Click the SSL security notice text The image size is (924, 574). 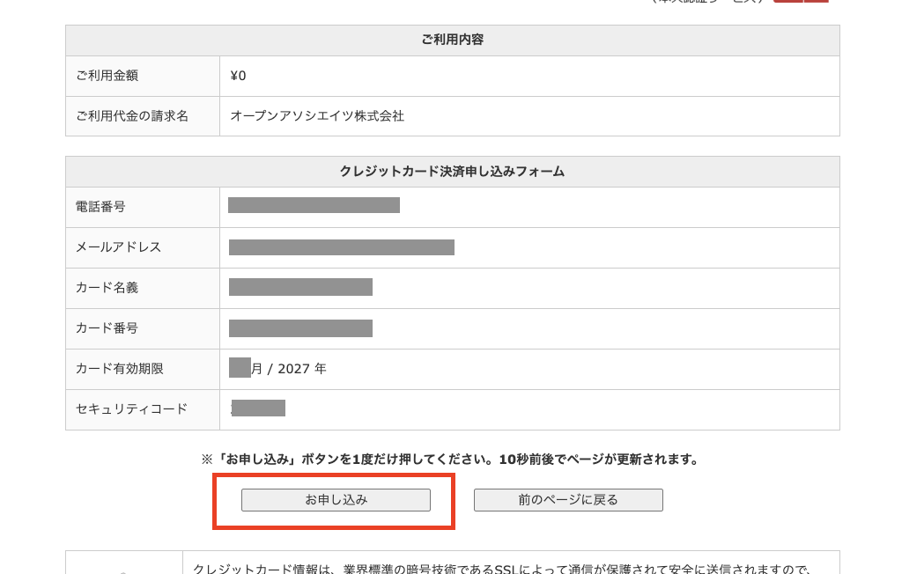click(x=500, y=567)
